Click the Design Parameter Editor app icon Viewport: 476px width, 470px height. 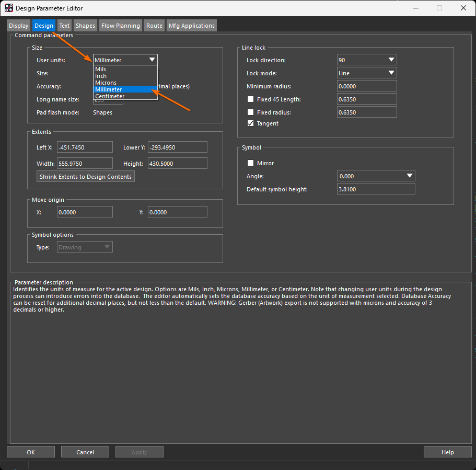[x=9, y=8]
